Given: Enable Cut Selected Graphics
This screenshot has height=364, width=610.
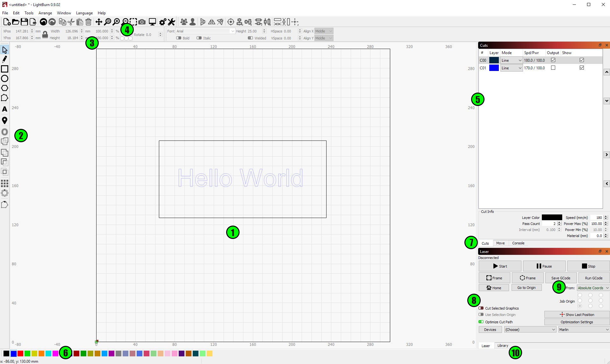Looking at the screenshot, I should (481, 308).
